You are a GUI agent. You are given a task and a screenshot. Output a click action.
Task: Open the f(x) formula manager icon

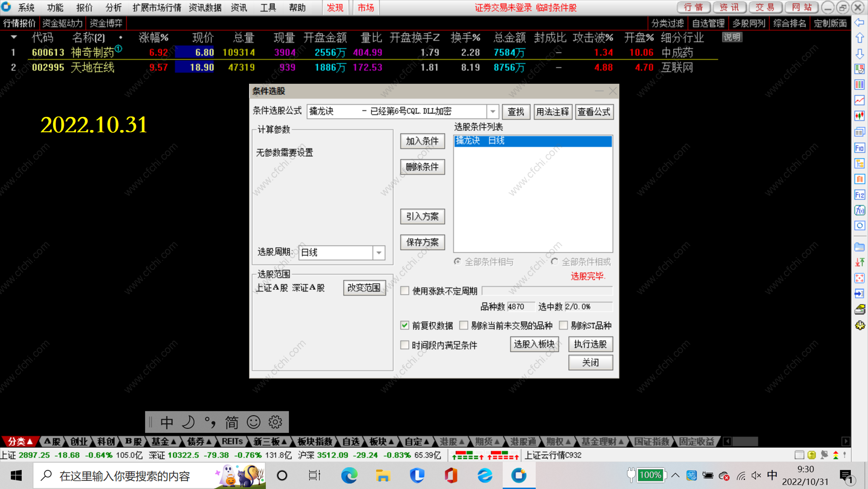pos(859,210)
